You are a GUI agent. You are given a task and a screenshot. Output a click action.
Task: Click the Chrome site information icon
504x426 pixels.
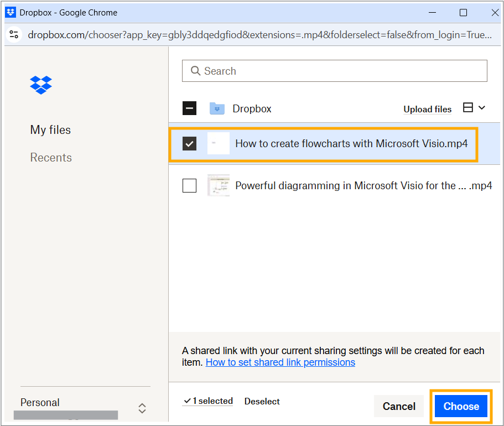coord(14,34)
